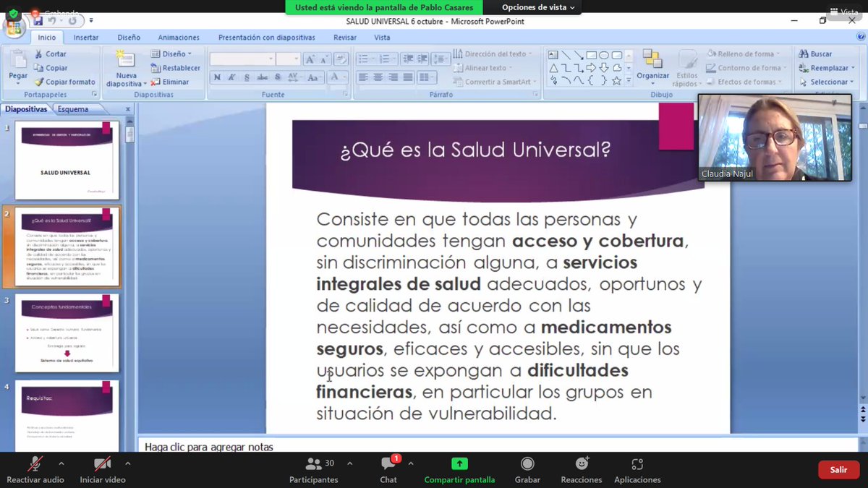The image size is (868, 488).
Task: Select the Copiar formato brush
Action: (64, 82)
